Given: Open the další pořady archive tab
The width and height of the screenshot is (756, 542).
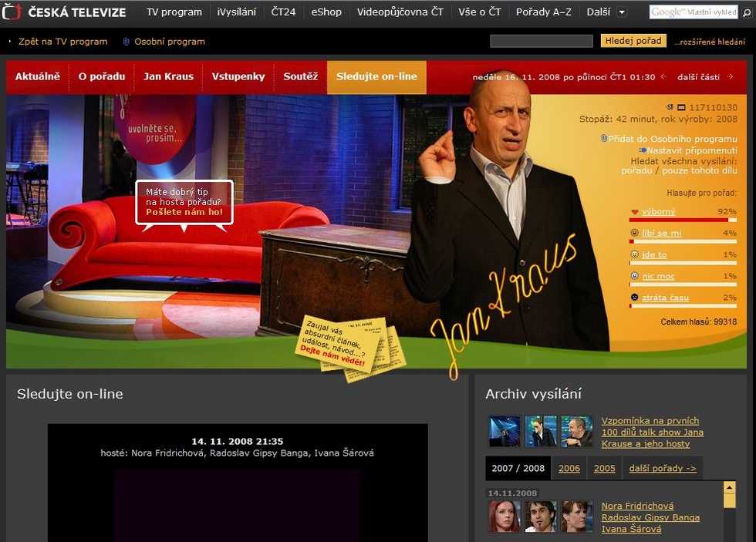Looking at the screenshot, I should (x=663, y=468).
